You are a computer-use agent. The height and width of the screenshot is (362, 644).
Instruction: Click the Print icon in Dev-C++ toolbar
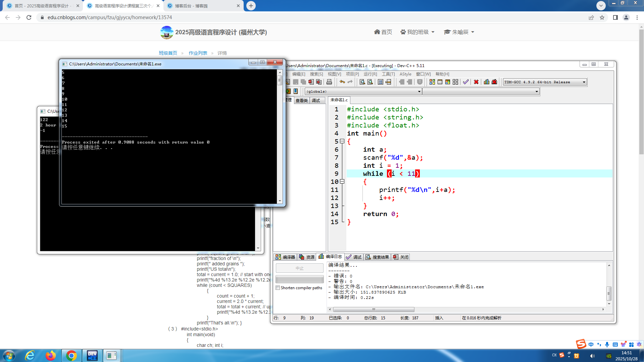(x=329, y=82)
